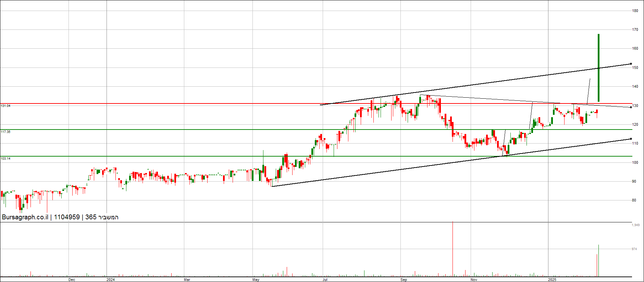Image resolution: width=644 pixels, height=282 pixels.
Task: Select the Nov date axis label
Action: coord(474,280)
